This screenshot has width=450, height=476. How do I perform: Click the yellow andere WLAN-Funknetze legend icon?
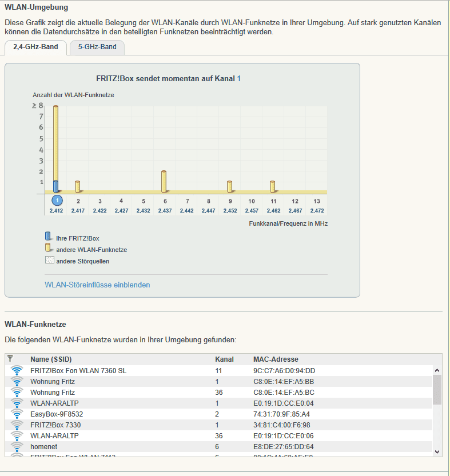click(x=48, y=248)
